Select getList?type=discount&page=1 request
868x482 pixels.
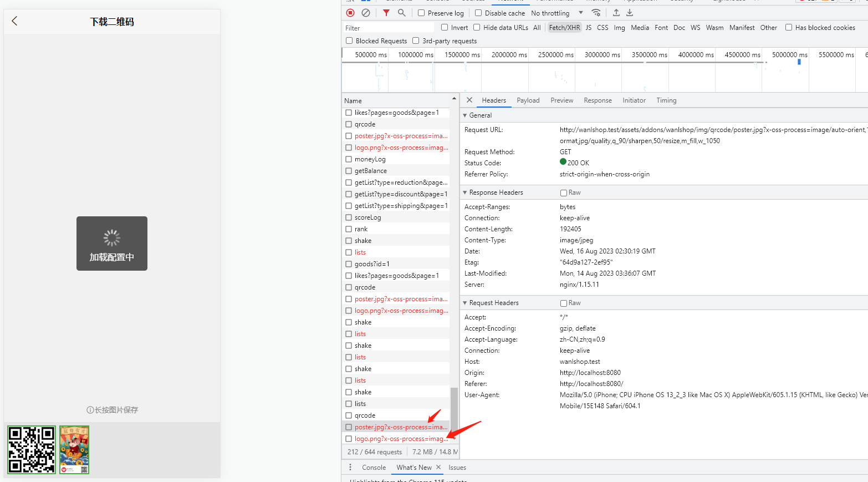(x=396, y=194)
